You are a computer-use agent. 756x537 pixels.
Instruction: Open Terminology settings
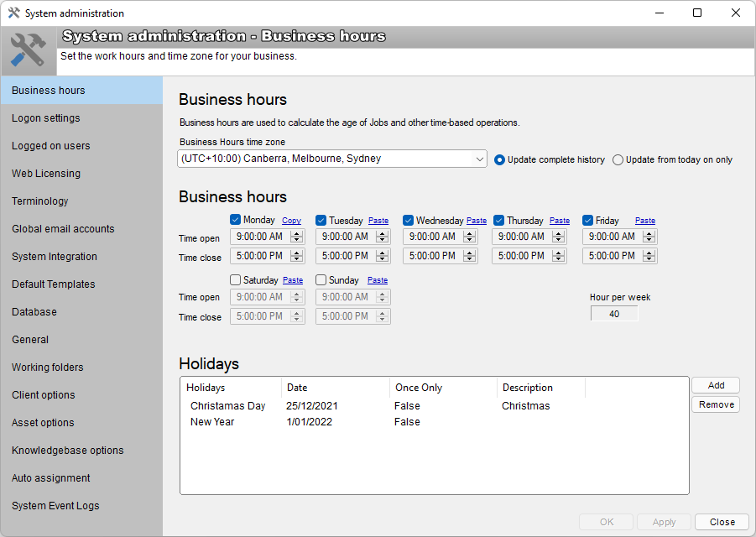[x=81, y=201]
